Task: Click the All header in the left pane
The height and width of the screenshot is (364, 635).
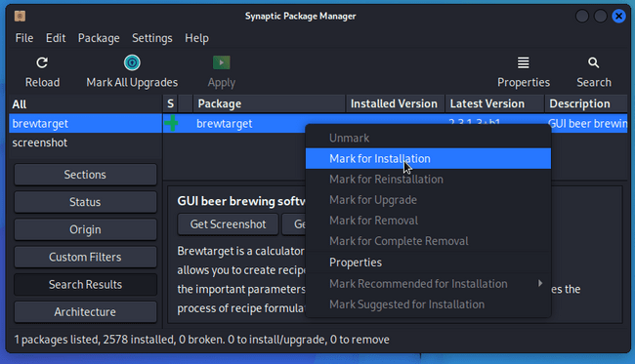Action: click(85, 104)
